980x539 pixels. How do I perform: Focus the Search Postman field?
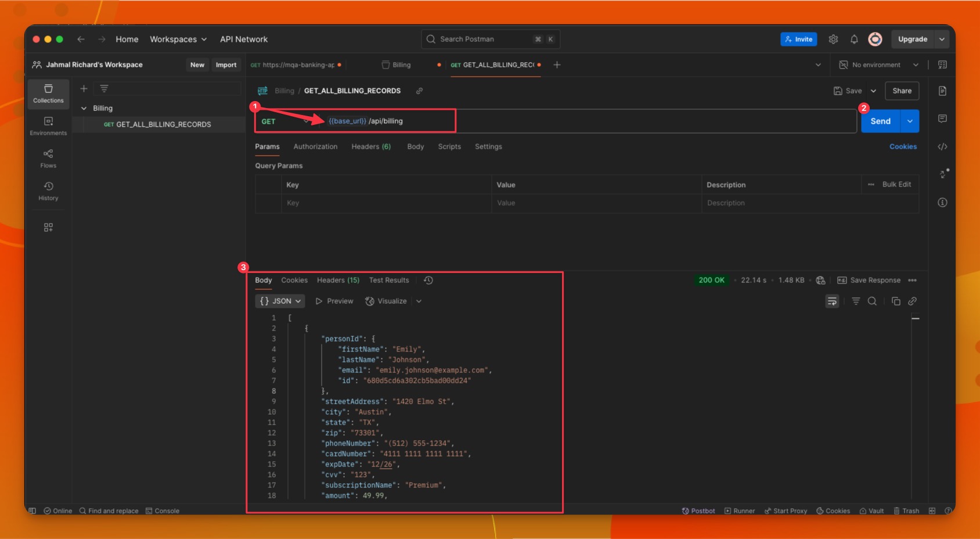[x=491, y=39]
